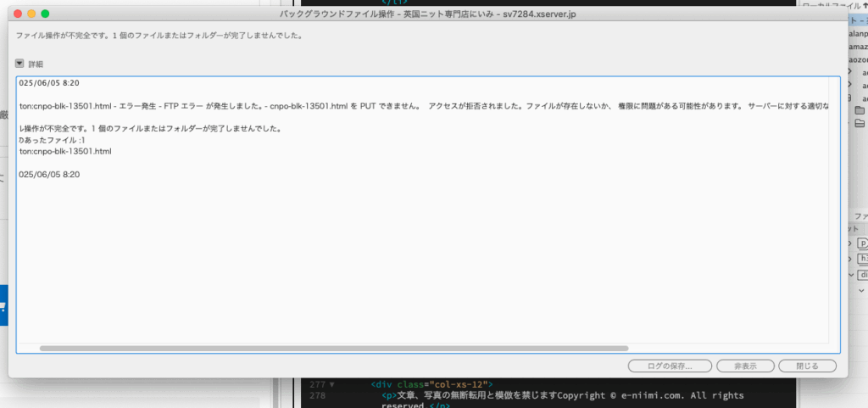Click the FTP エラー message line in the log

point(424,106)
